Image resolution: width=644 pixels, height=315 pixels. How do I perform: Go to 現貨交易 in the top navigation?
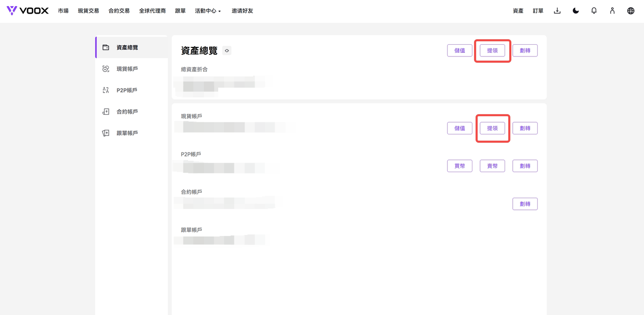[x=88, y=11]
